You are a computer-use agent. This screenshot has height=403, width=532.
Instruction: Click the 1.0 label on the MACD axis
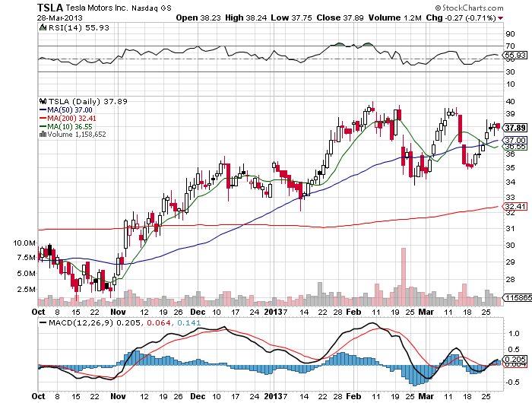(514, 333)
